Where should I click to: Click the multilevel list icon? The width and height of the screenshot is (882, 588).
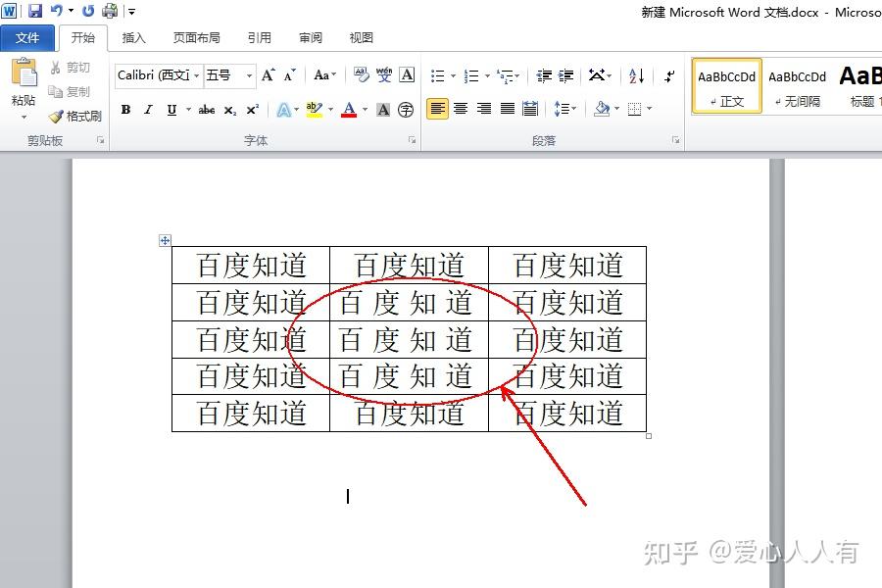505,75
